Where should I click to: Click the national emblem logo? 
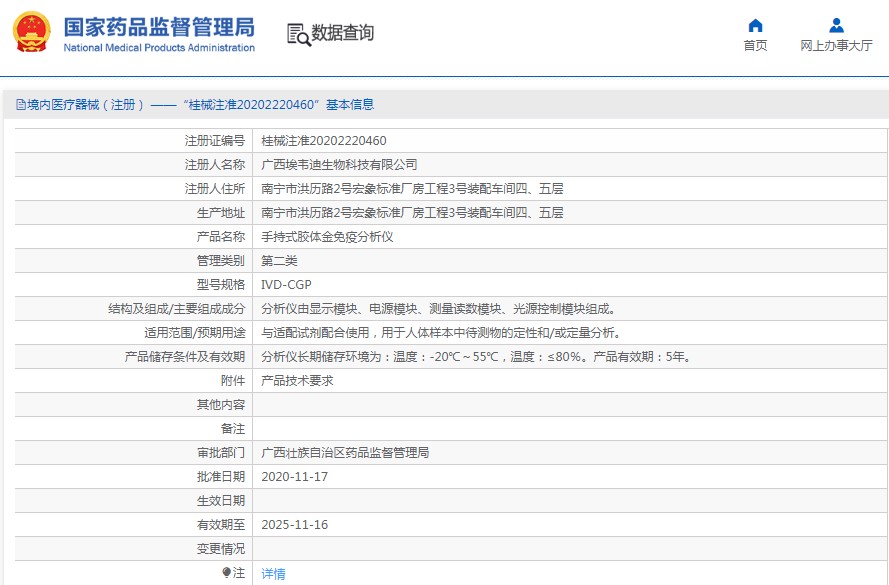(31, 32)
